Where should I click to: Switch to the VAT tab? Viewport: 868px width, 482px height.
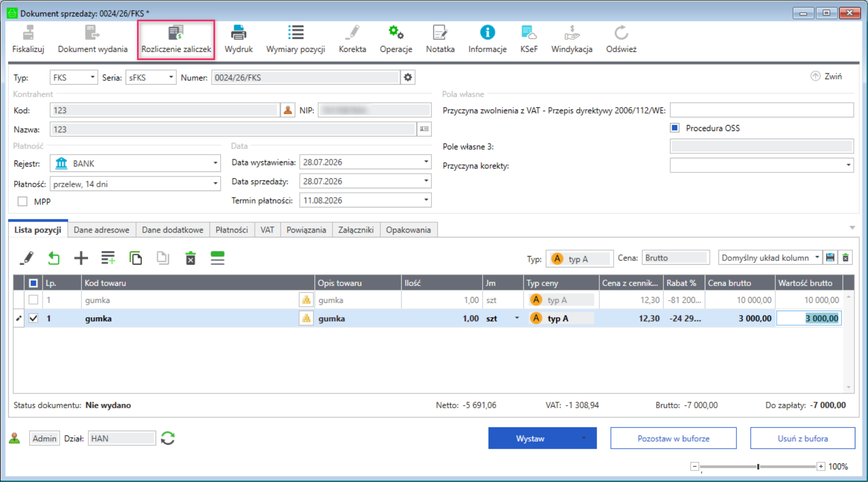[267, 230]
